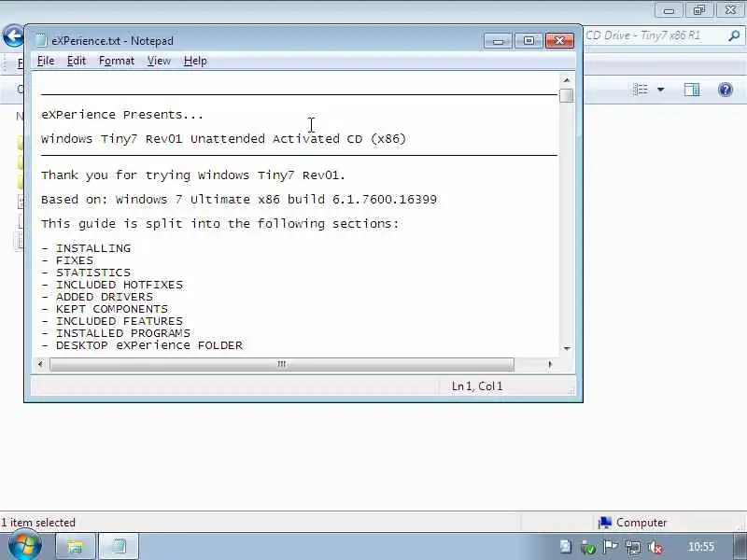The height and width of the screenshot is (560, 747).
Task: Click the green check tray icon
Action: click(588, 548)
